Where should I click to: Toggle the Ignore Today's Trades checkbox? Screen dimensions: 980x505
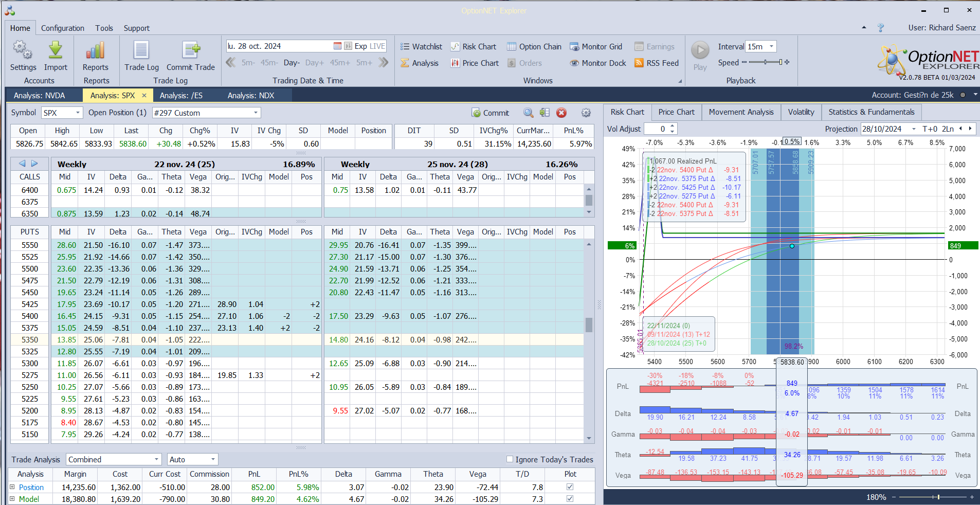(x=510, y=459)
